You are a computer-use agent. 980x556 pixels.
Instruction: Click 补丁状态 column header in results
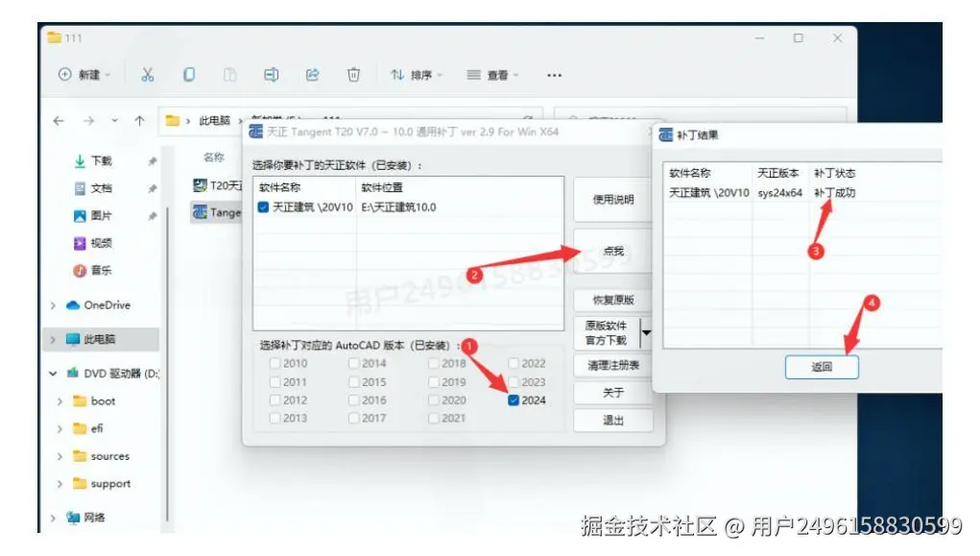834,173
